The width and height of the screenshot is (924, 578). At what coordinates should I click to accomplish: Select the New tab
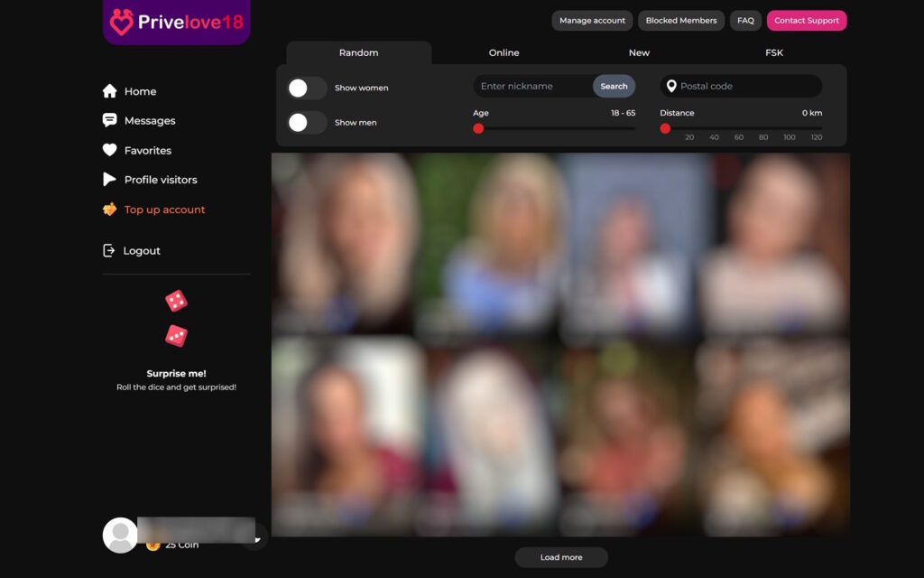pyautogui.click(x=639, y=53)
